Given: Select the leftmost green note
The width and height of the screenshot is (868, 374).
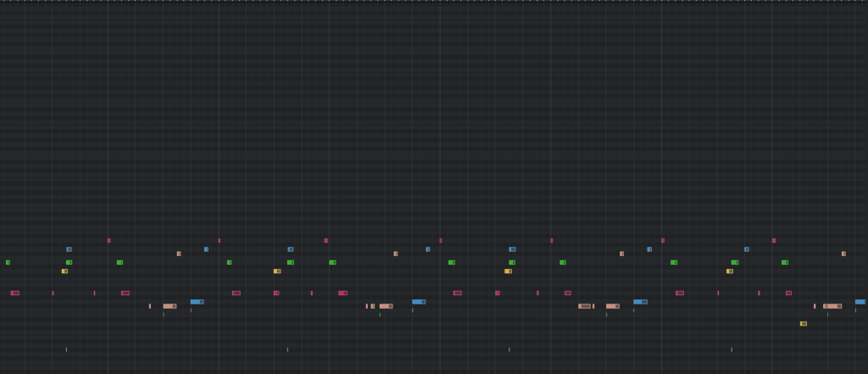Looking at the screenshot, I should (x=8, y=262).
